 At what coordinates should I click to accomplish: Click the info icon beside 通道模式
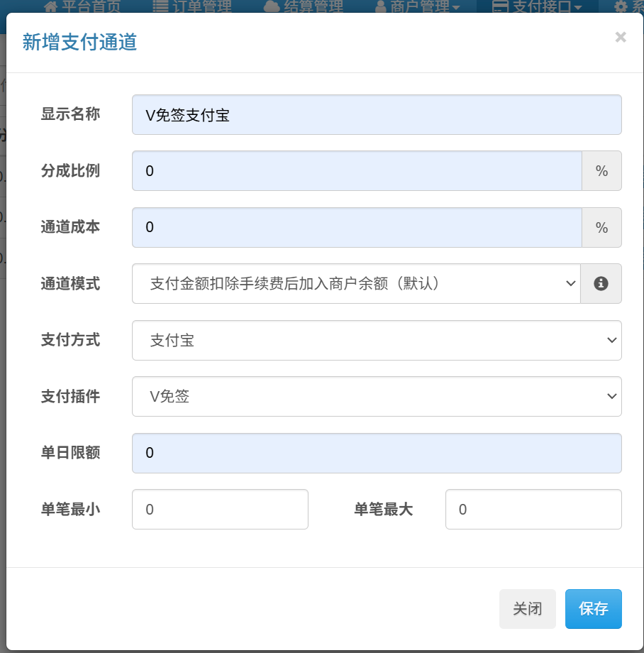[601, 284]
